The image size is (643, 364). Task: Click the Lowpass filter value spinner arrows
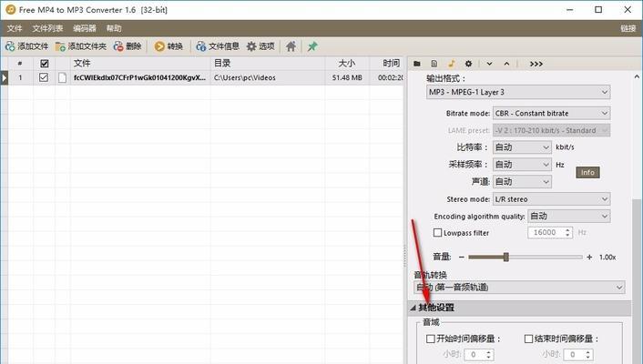point(568,233)
